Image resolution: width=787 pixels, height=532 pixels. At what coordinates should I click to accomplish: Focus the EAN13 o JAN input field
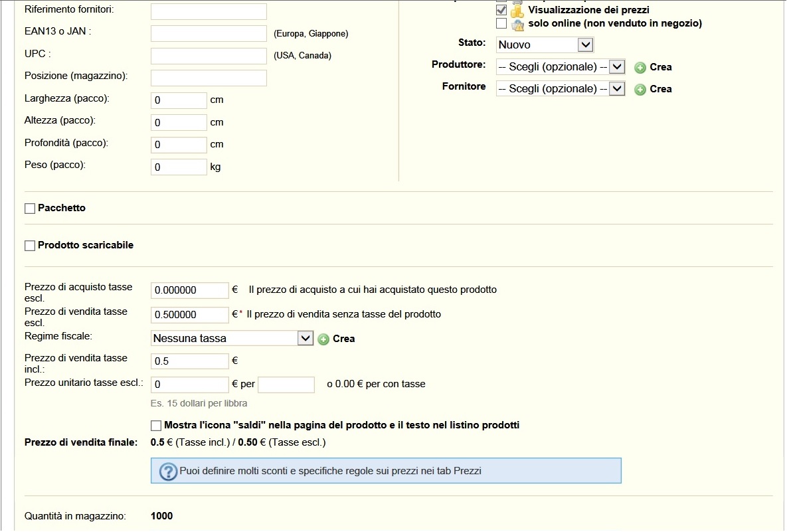click(209, 34)
